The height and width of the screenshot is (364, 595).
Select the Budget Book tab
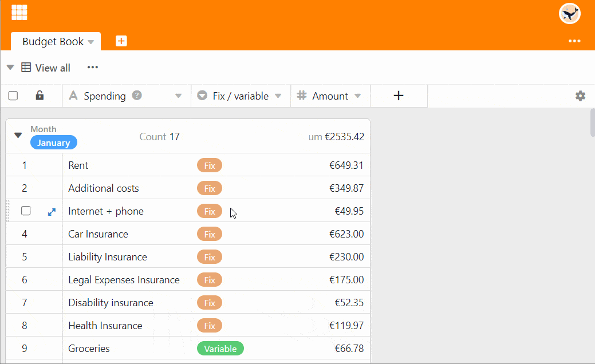(x=53, y=42)
